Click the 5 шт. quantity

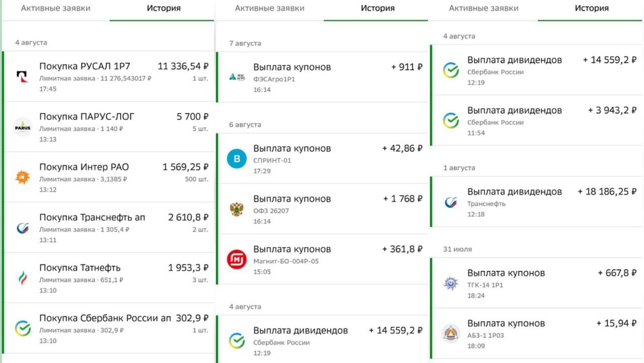click(x=200, y=129)
